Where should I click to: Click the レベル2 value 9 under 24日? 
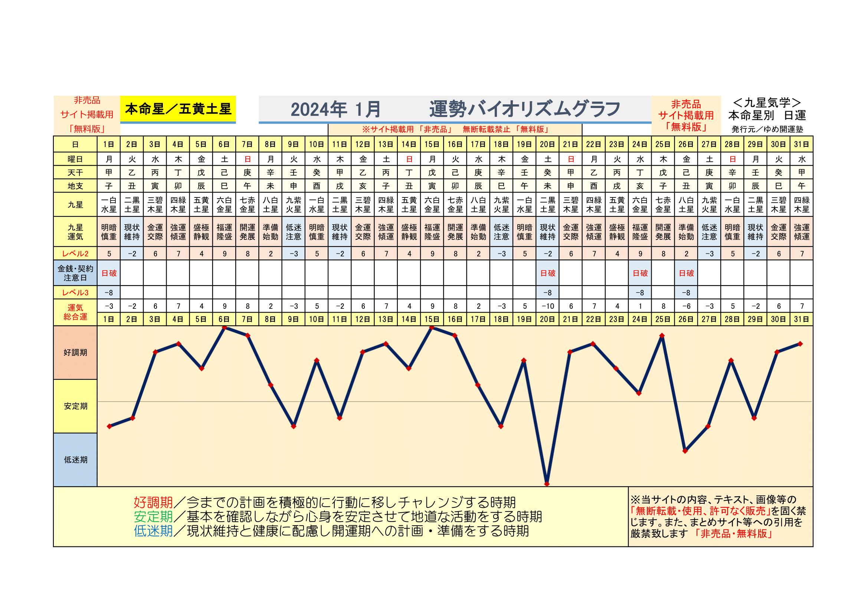640,254
